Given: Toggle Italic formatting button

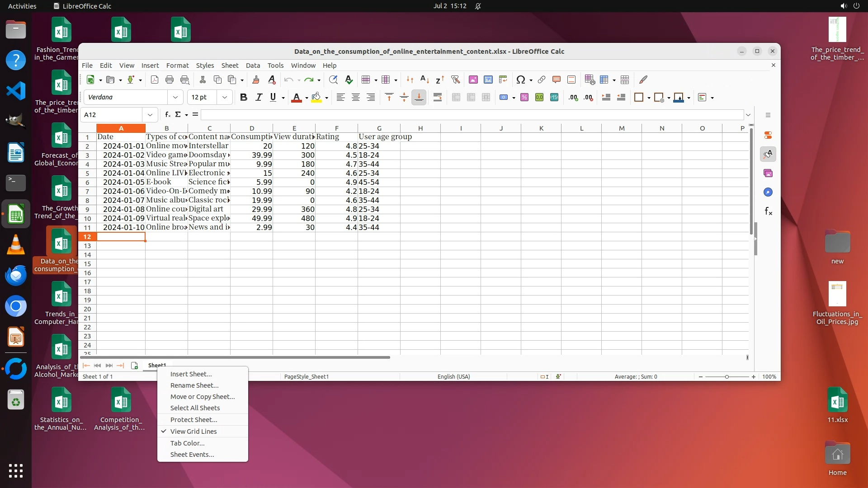Looking at the screenshot, I should click(x=259, y=98).
